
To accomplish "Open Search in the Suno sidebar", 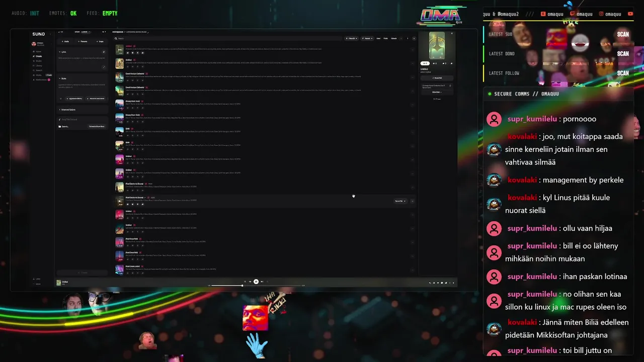I will [x=39, y=70].
